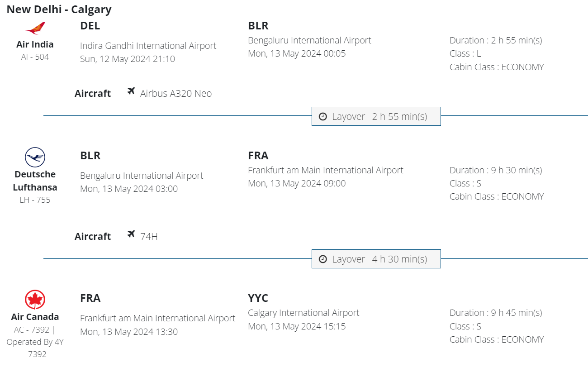Click the Deutsche Lufthansa crane logo
The width and height of the screenshot is (588, 372).
(35, 157)
